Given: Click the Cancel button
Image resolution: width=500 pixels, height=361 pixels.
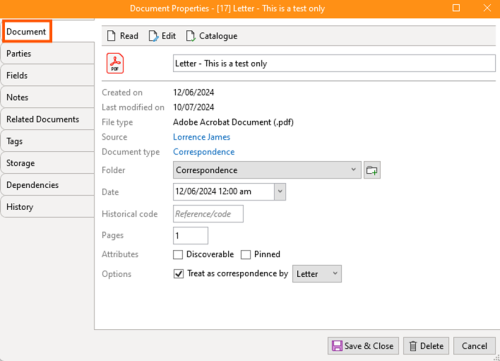Looking at the screenshot, I should 474,346.
